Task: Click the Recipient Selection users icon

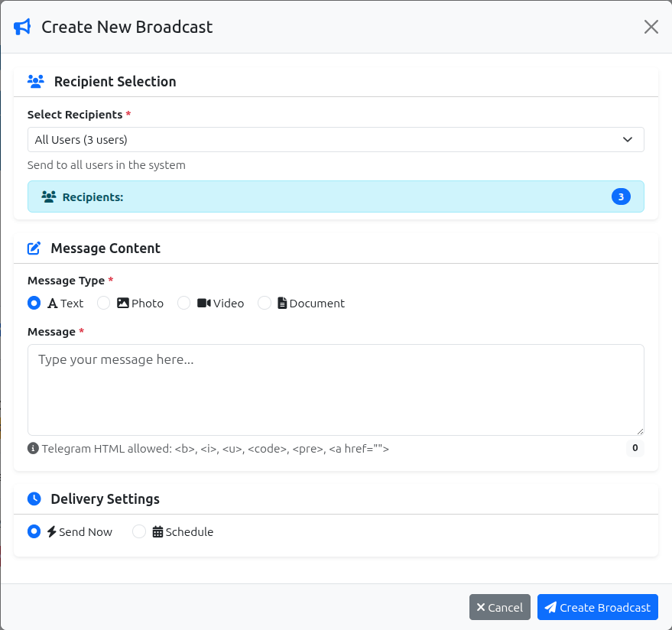Action: coord(35,80)
